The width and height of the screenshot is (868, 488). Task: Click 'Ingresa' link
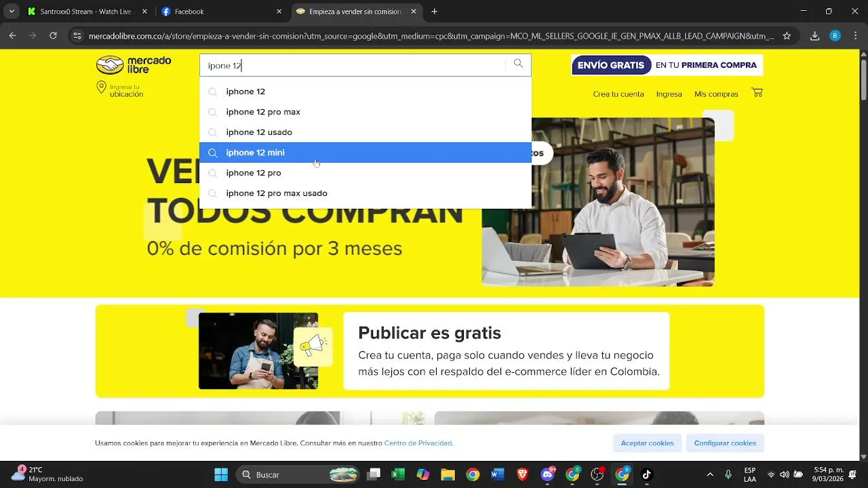[669, 94]
